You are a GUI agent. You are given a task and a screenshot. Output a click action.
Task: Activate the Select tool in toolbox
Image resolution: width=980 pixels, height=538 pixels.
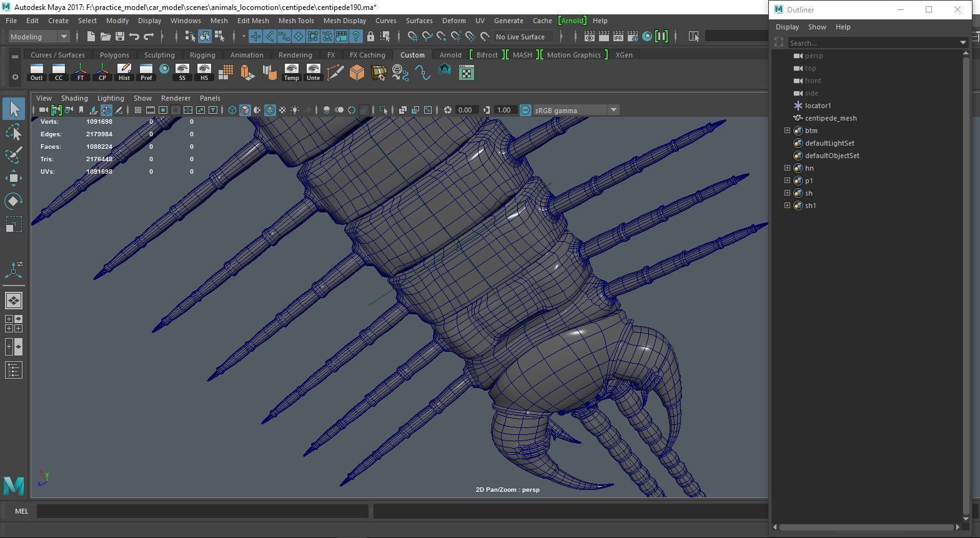(14, 109)
